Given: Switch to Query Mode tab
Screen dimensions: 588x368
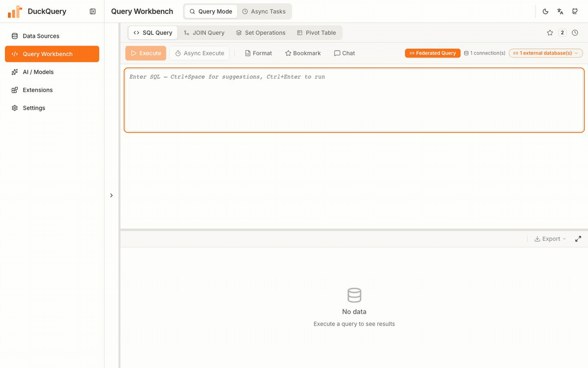Looking at the screenshot, I should 211,11.
